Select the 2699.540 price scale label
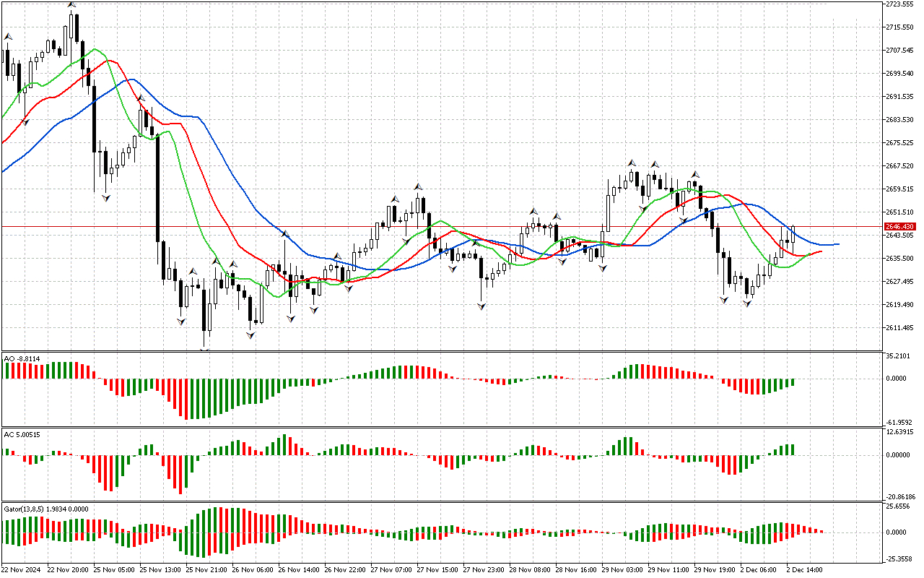Viewport: 924px width, 578px height. click(x=900, y=74)
